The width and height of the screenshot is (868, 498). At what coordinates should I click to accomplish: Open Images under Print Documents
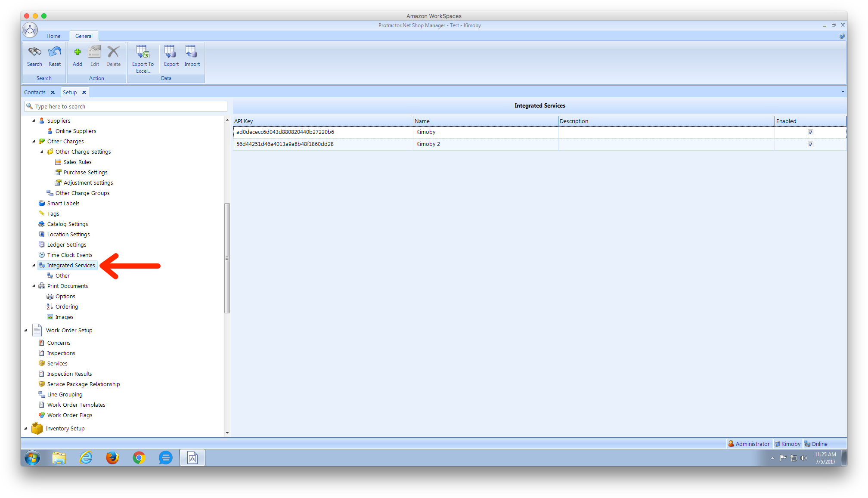pos(64,317)
